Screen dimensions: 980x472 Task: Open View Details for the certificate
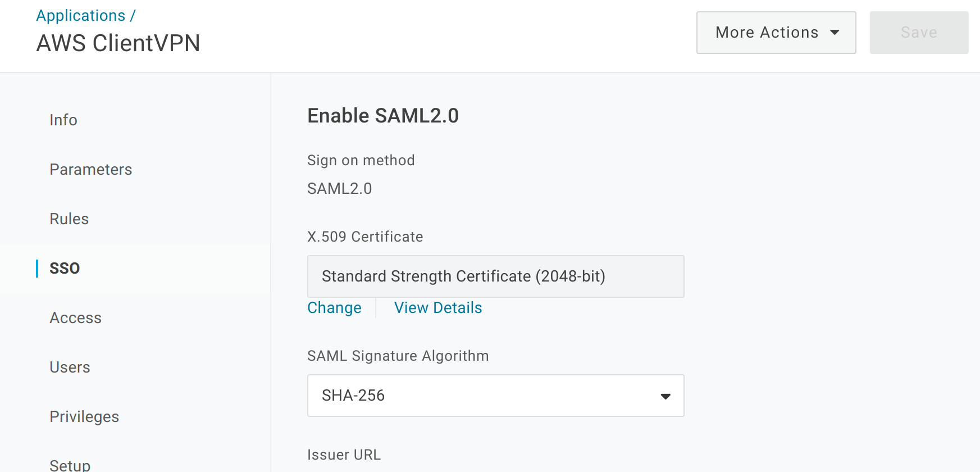click(x=438, y=308)
